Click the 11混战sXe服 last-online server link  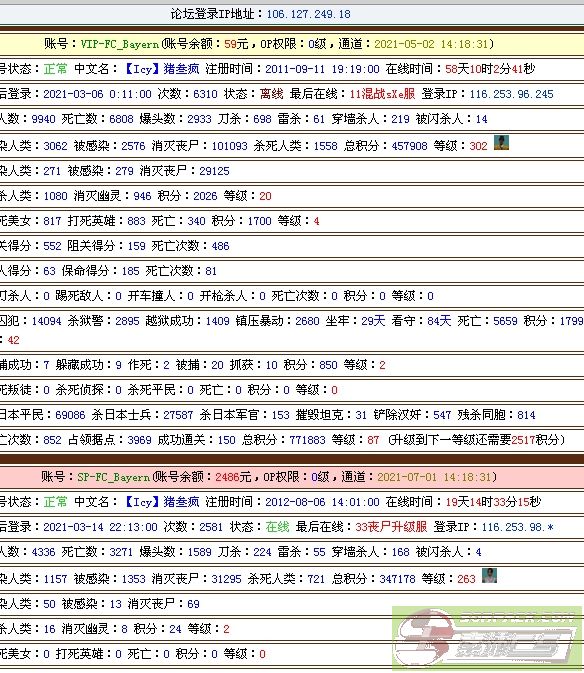click(382, 94)
